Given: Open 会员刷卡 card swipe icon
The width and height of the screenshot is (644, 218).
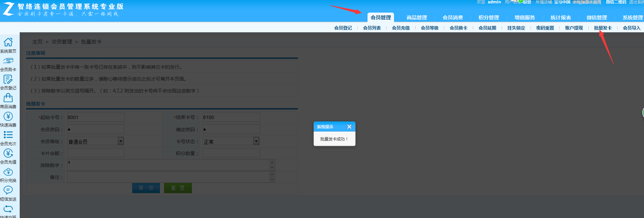Looking at the screenshot, I should pyautogui.click(x=8, y=61).
